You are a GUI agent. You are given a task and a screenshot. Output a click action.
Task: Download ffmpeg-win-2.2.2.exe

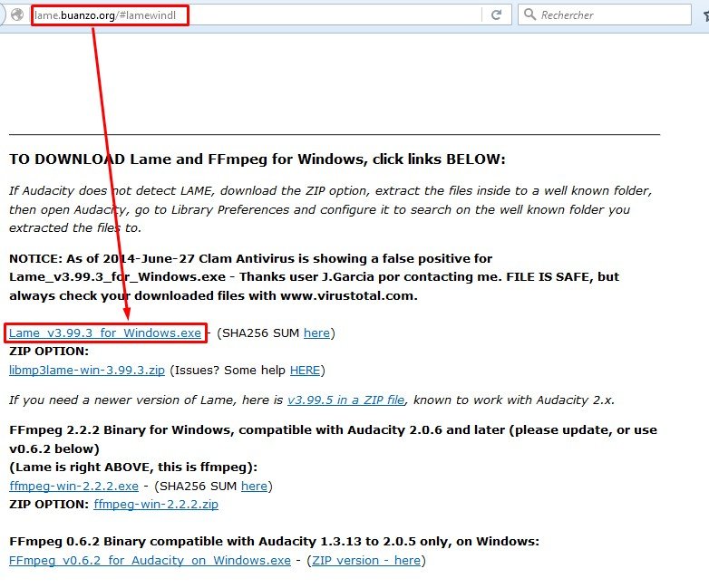(x=73, y=486)
